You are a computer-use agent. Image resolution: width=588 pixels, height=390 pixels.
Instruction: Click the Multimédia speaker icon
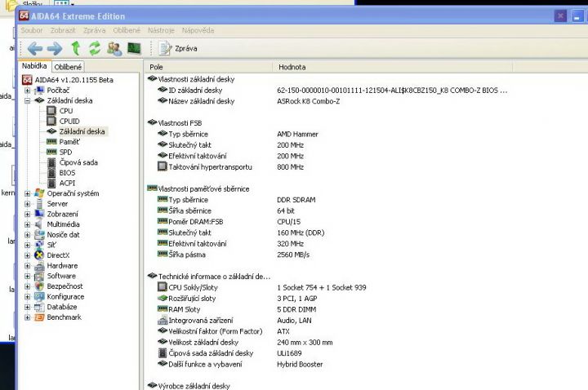(x=39, y=224)
